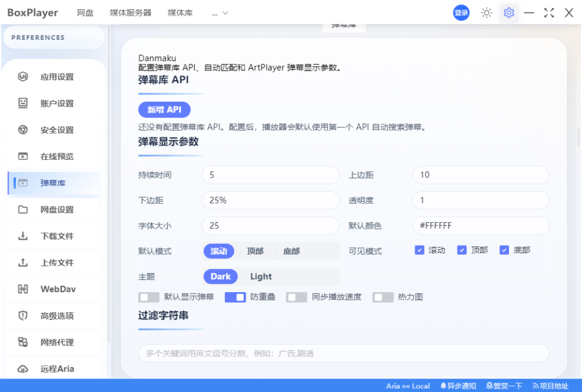Uncheck 滚动 visible mode checkbox
Viewport: 582px width, 392px height.
[x=420, y=250]
